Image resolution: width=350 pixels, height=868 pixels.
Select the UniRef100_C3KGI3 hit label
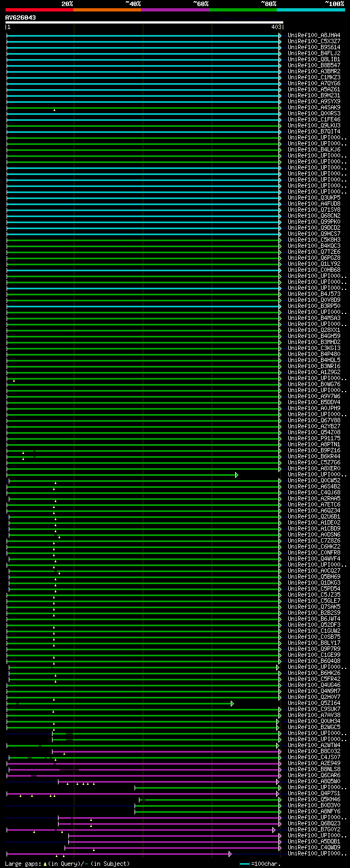[x=314, y=348]
